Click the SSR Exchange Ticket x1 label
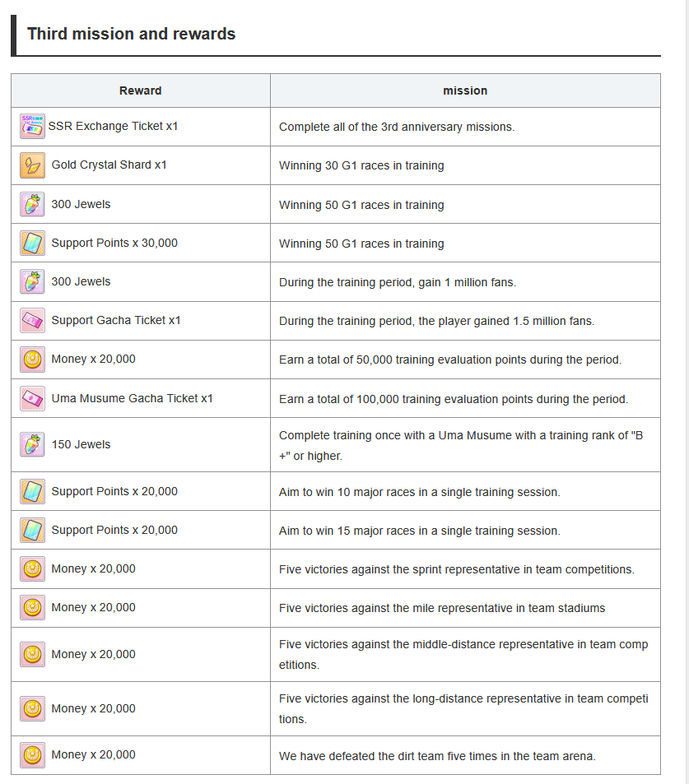 113,126
